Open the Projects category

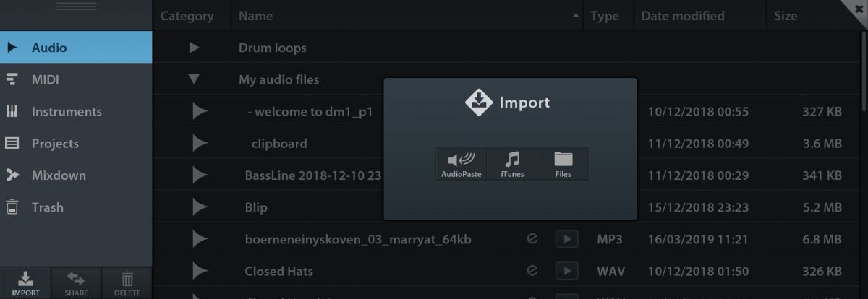tap(55, 144)
